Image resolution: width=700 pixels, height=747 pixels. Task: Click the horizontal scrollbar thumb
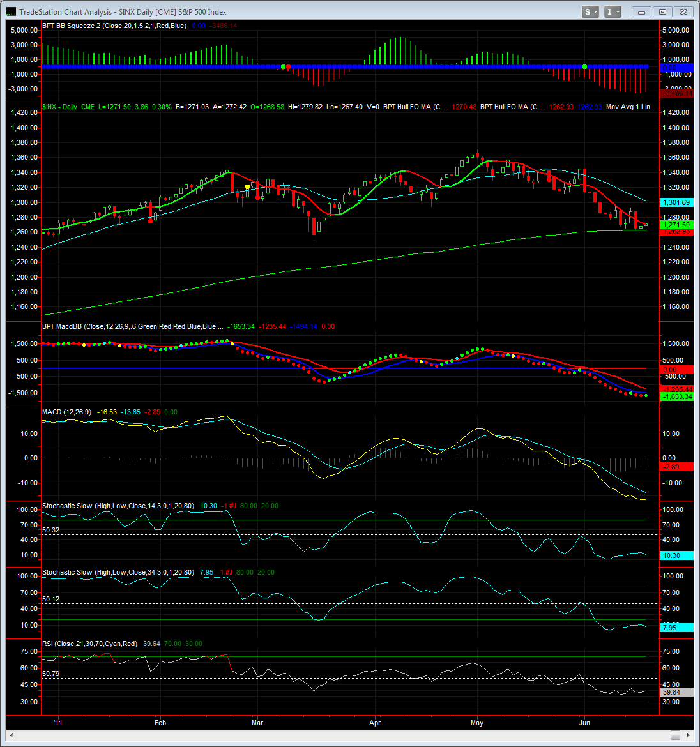pos(675,735)
